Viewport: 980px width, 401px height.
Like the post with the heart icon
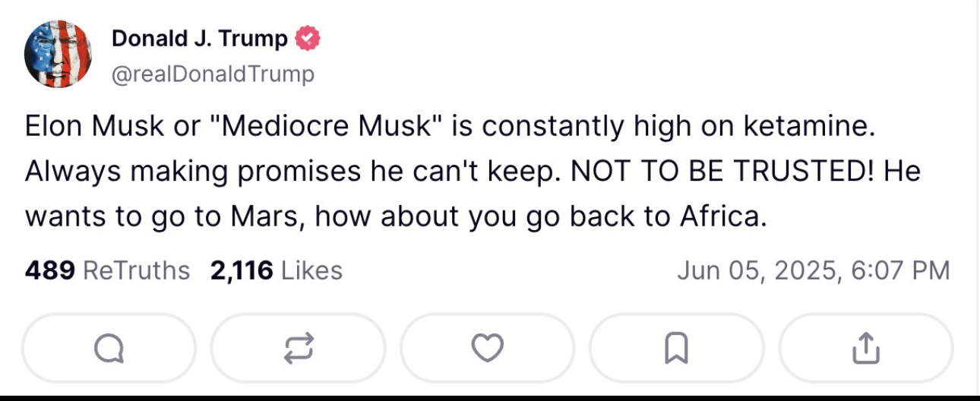click(x=487, y=349)
